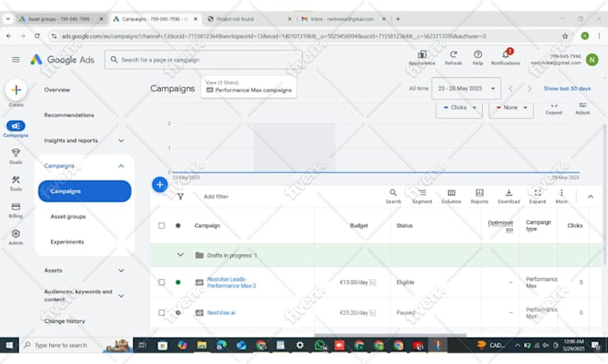Click the chart Expand icon
608x364 pixels.
tap(553, 106)
